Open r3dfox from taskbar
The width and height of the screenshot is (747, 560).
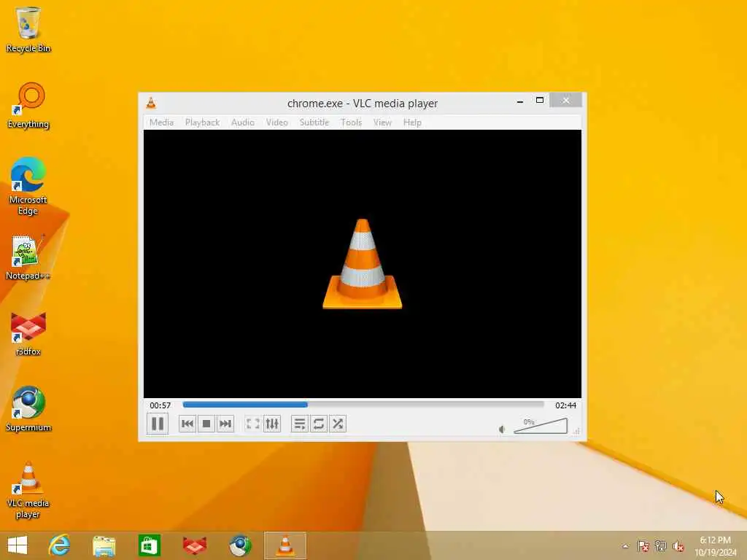coord(194,545)
